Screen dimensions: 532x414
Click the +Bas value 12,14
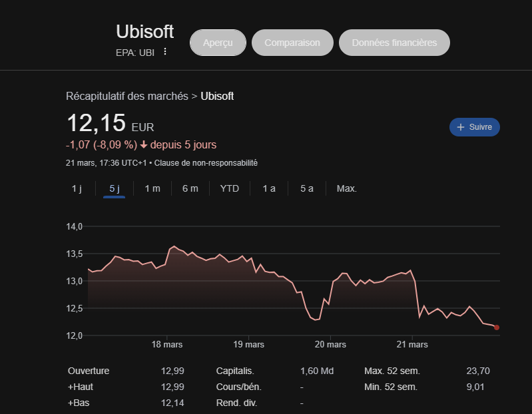point(172,403)
